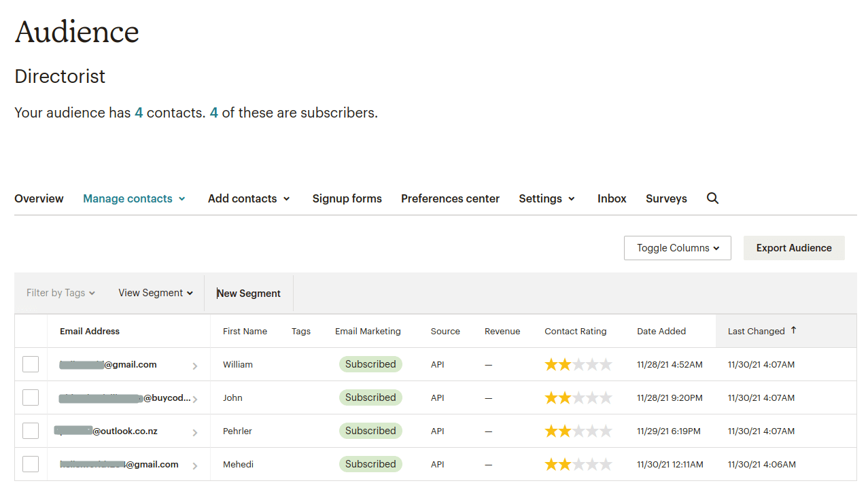Click the Export Audience button
The height and width of the screenshot is (496, 868).
[x=794, y=248]
